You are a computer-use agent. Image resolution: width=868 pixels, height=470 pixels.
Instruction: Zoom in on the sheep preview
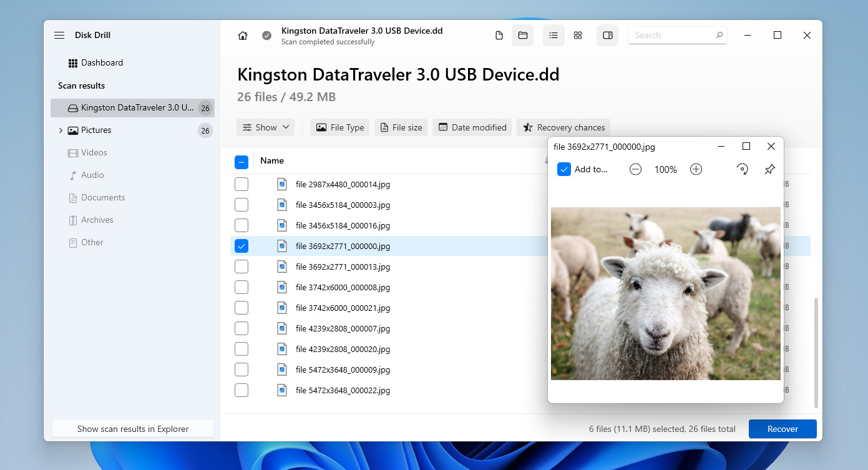pos(696,169)
